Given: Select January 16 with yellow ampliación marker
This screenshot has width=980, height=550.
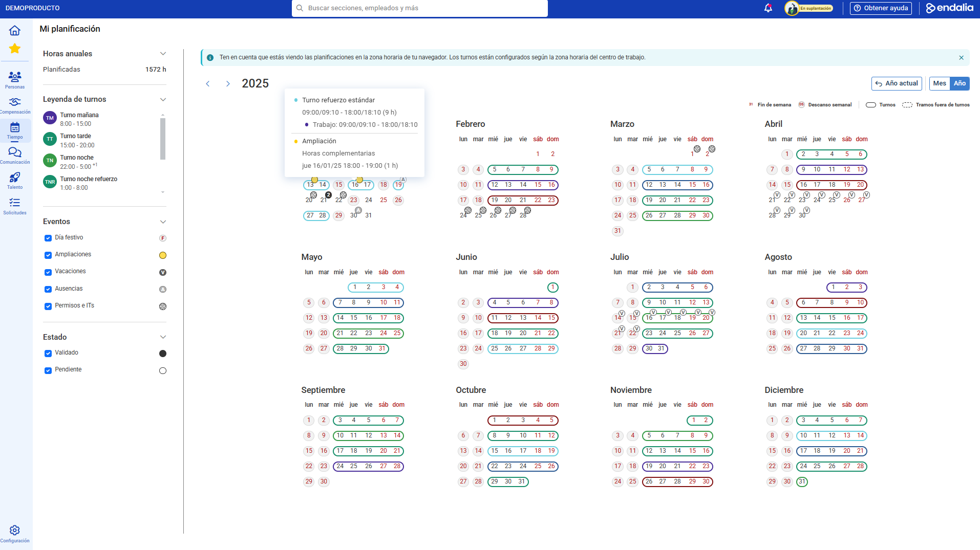Looking at the screenshot, I should tap(355, 185).
